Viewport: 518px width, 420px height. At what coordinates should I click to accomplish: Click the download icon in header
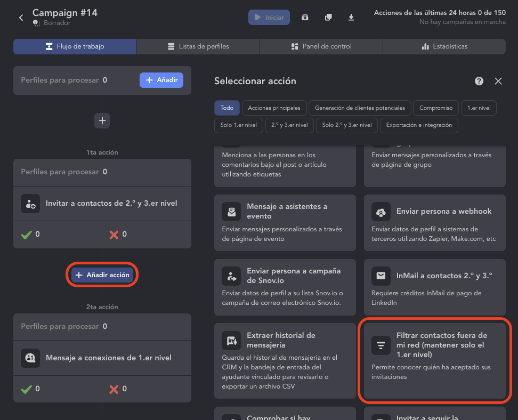pos(351,17)
